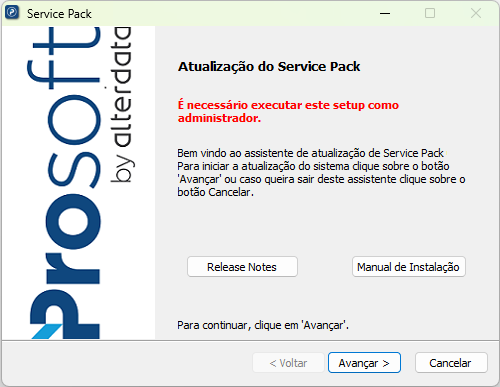Select the red administrator warning text
The width and height of the screenshot is (500, 387).
288,111
